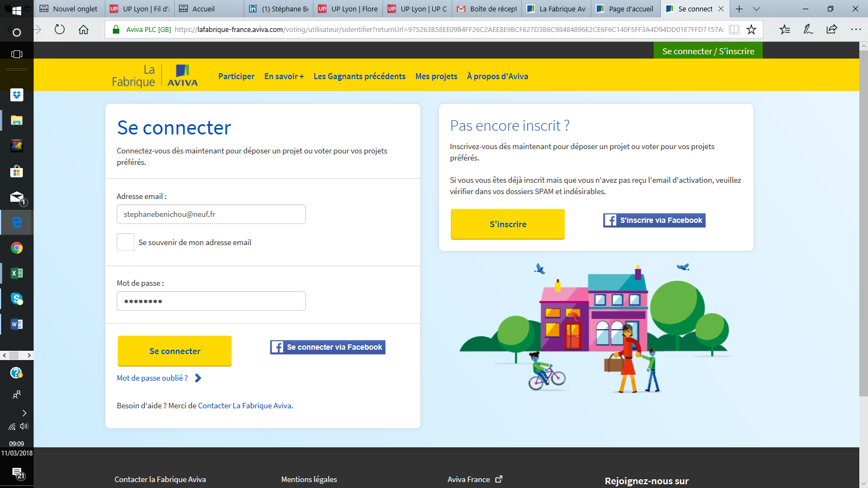Switch to the Boîte de réception Gmail tab
The height and width of the screenshot is (488, 868).
coord(487,9)
